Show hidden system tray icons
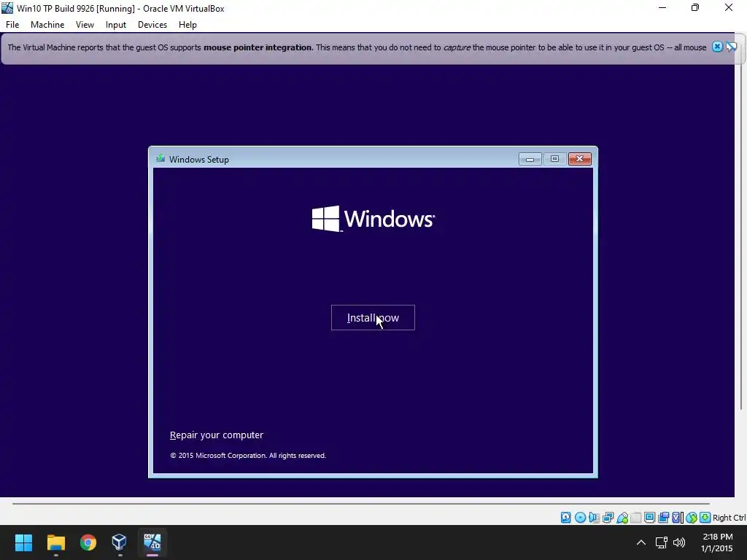Screen dimensions: 747x560 (x=641, y=542)
